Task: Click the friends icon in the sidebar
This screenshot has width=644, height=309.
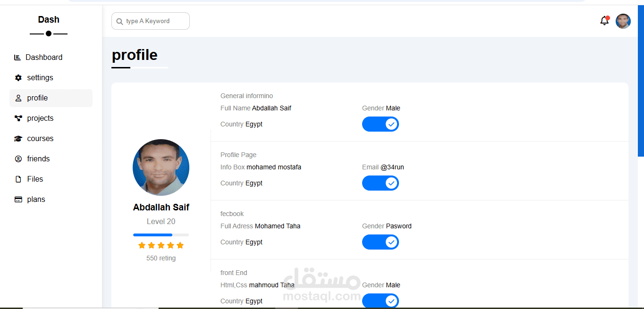Action: click(x=17, y=159)
